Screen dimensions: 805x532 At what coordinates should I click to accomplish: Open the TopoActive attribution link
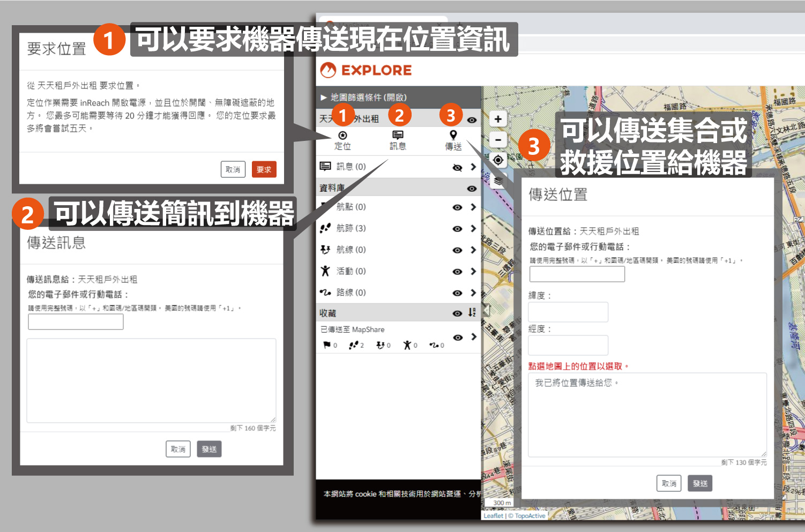click(x=530, y=516)
